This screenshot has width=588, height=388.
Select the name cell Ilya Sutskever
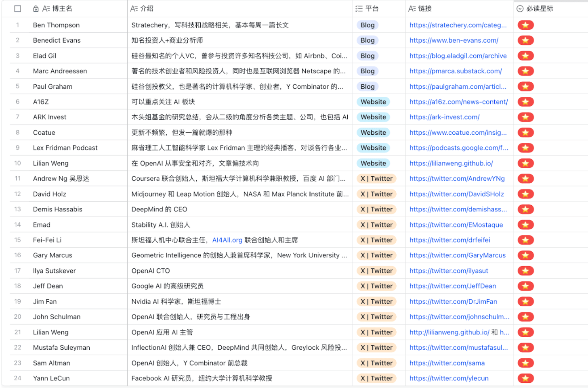click(78, 271)
